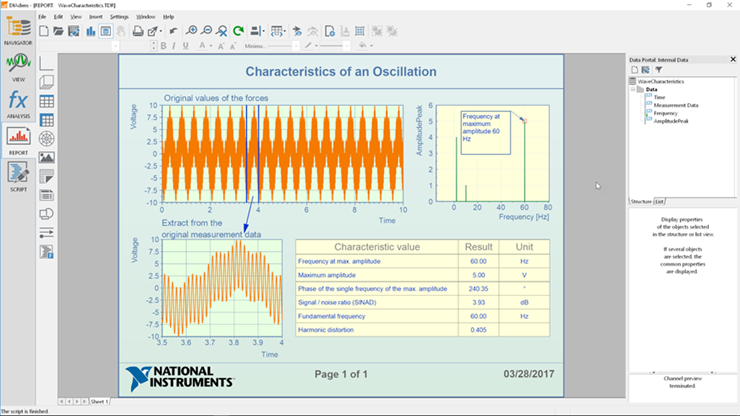Select the Measurement Data channel
Screen dimensions: 740x416
click(x=676, y=105)
